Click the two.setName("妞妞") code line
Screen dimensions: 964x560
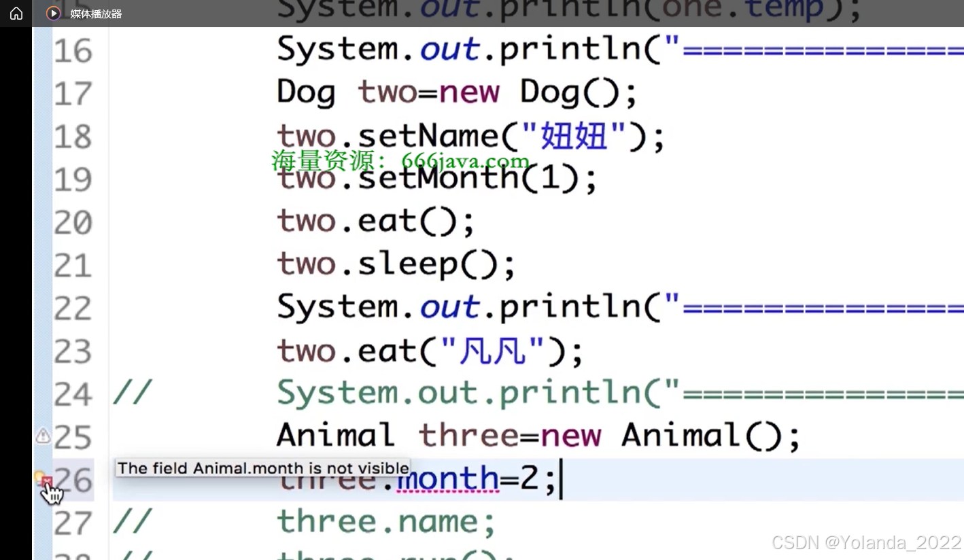[x=470, y=137]
